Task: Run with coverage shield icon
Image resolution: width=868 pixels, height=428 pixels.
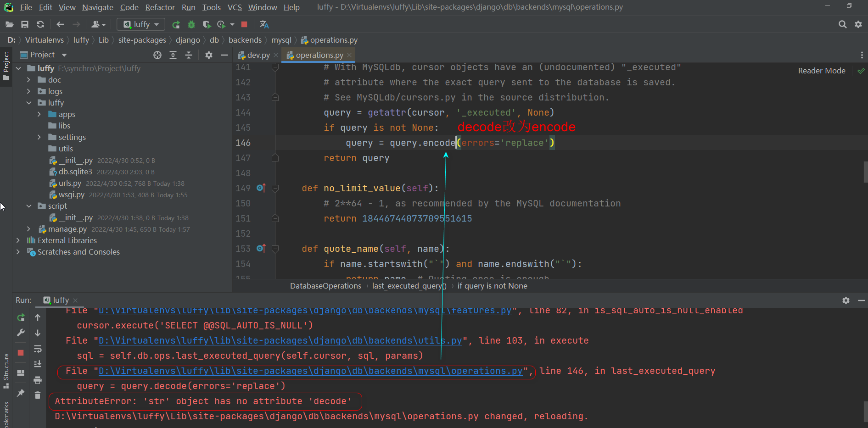Action: click(207, 24)
